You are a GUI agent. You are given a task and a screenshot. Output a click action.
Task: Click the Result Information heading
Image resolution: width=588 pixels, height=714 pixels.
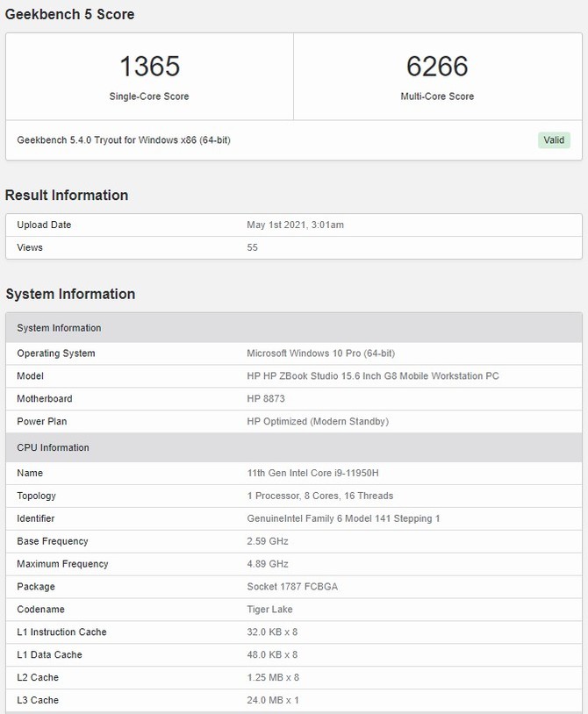coord(67,195)
